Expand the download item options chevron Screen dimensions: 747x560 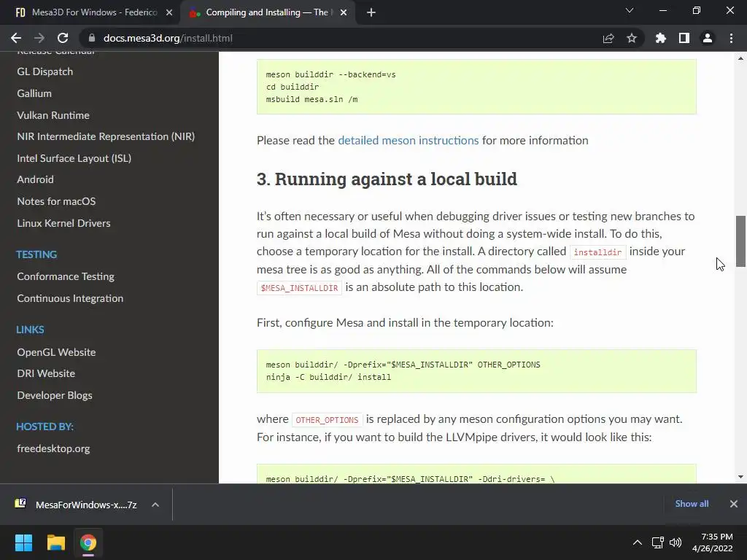tap(155, 505)
